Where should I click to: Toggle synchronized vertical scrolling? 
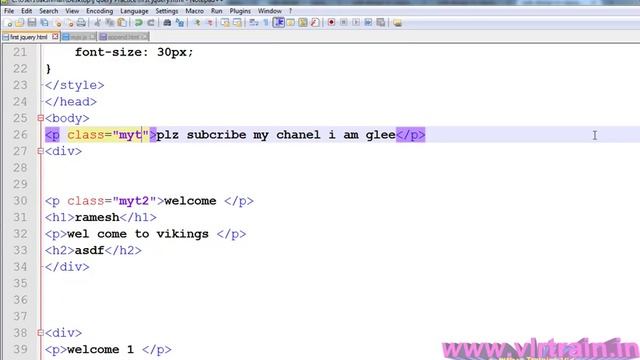pos(225,23)
